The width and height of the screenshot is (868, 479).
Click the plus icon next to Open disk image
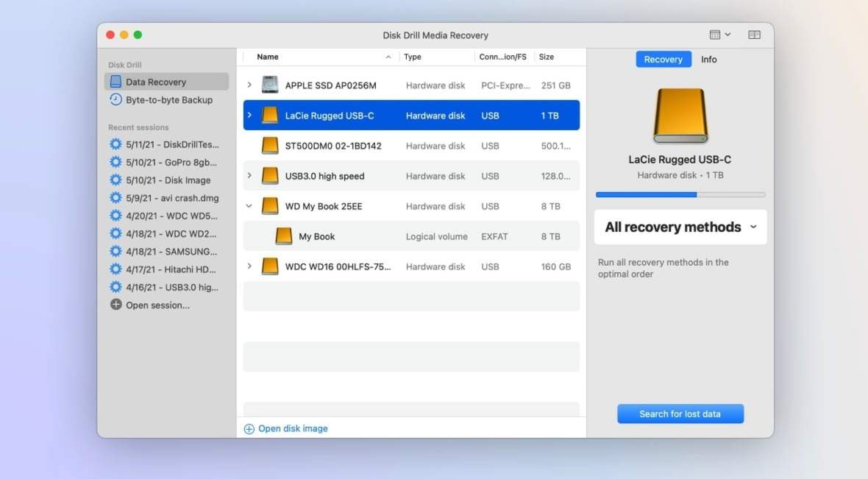pos(249,429)
